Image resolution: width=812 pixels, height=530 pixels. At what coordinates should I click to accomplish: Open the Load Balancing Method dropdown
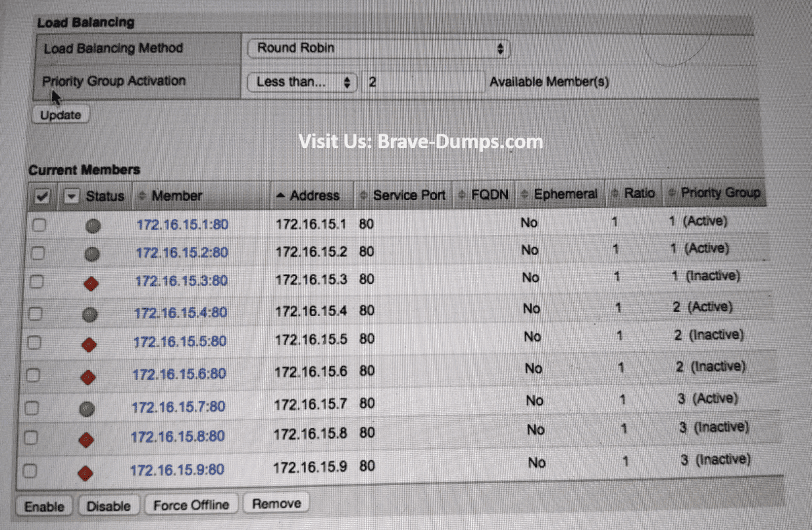click(378, 48)
